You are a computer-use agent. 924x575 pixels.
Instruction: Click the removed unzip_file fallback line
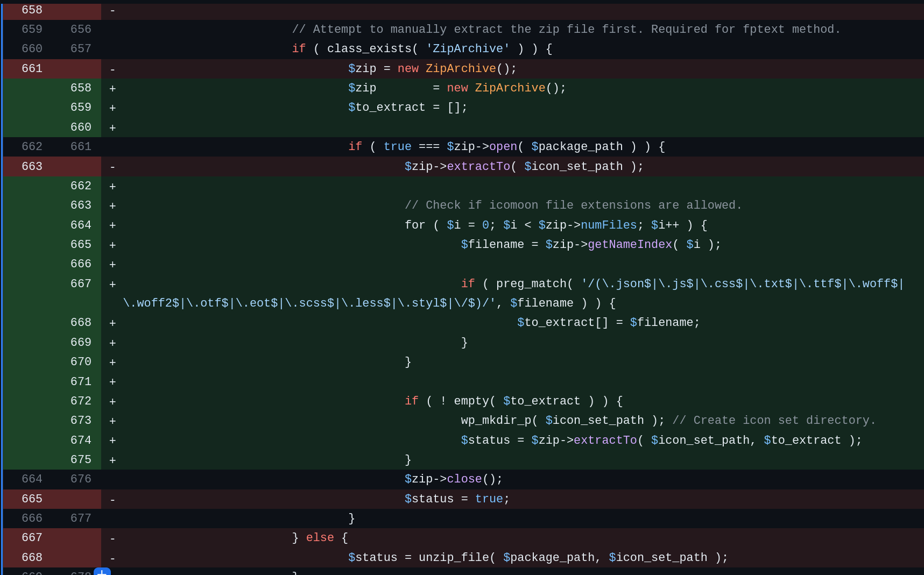(x=537, y=557)
